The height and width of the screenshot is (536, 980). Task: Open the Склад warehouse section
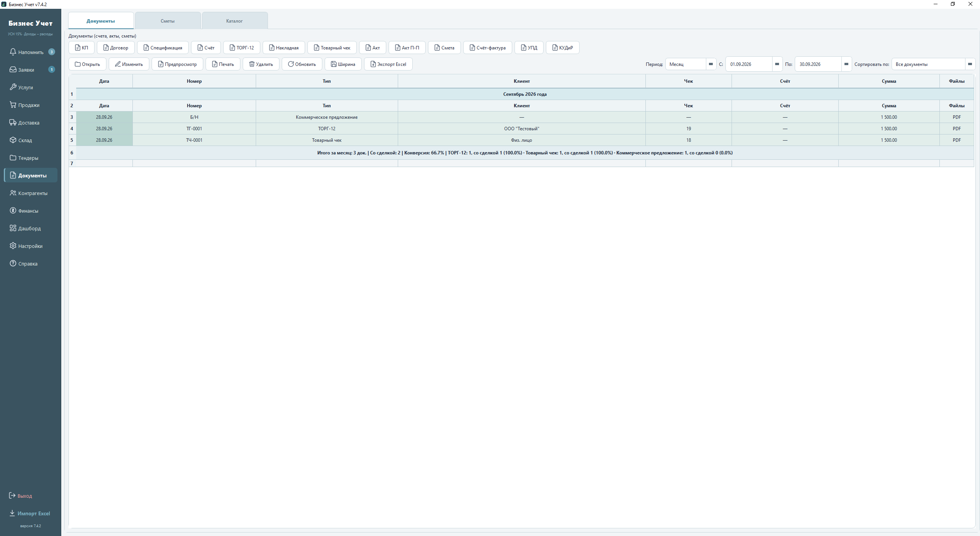(31, 140)
